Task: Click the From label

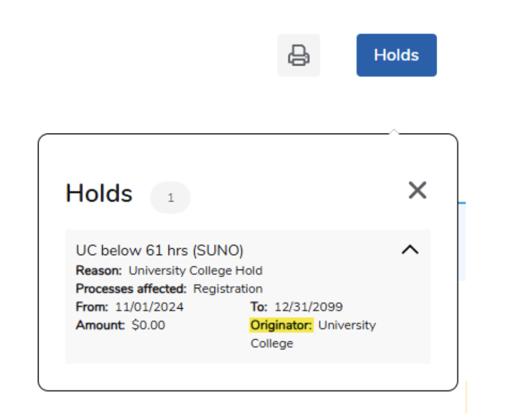Action: pos(92,307)
